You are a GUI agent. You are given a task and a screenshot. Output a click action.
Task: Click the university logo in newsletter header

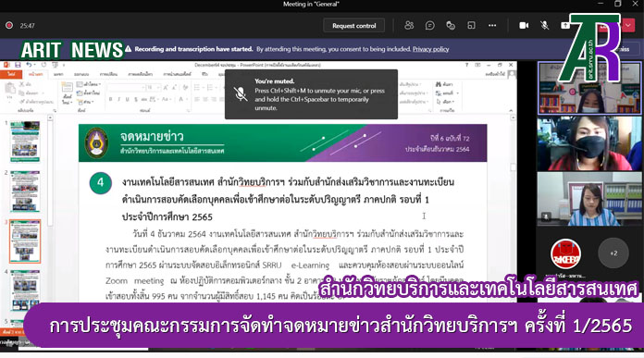tap(96, 142)
